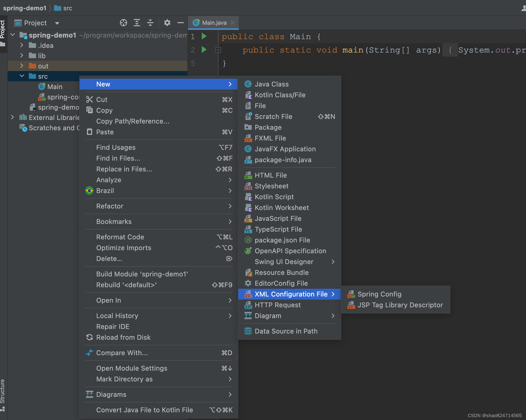Select Kotlin Script option
The height and width of the screenshot is (420, 526).
(x=290, y=197)
